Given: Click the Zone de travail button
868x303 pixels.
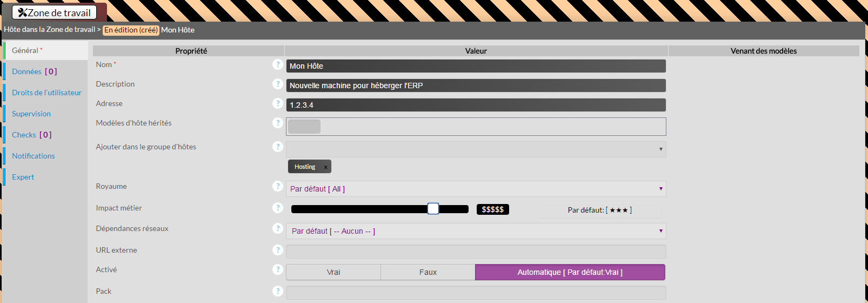Looking at the screenshot, I should click(x=55, y=12).
